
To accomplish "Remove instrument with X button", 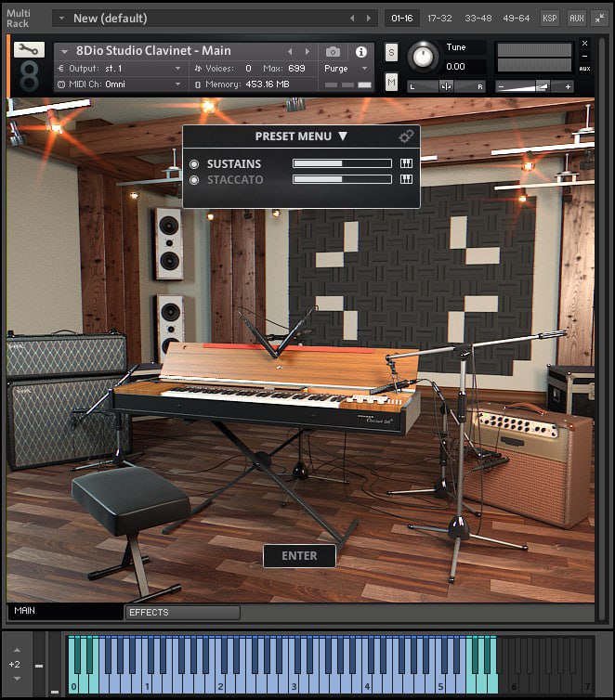I will pos(584,44).
